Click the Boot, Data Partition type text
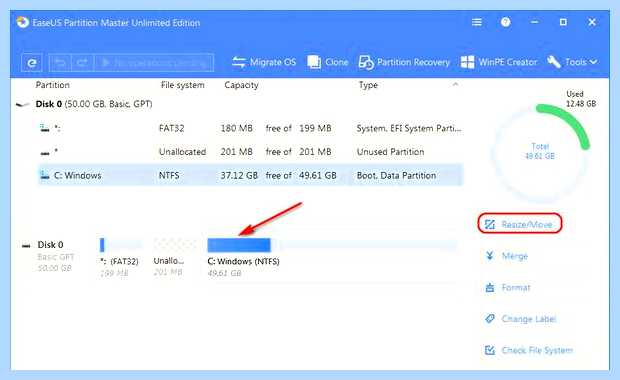This screenshot has width=620, height=380. [396, 175]
